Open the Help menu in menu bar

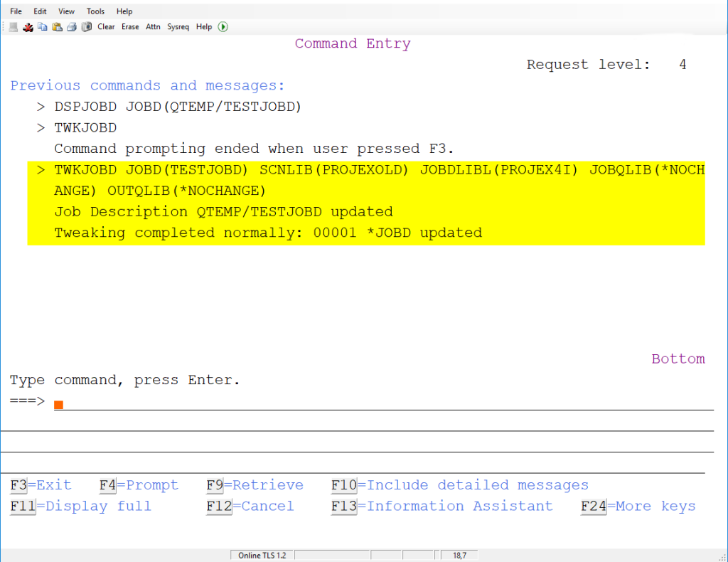coord(124,11)
